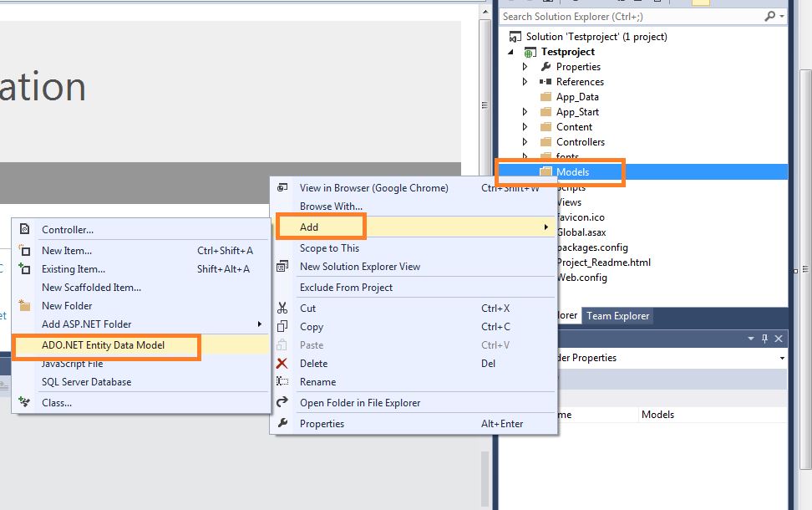Close the Properties panel
The height and width of the screenshot is (510, 812).
pyautogui.click(x=779, y=339)
